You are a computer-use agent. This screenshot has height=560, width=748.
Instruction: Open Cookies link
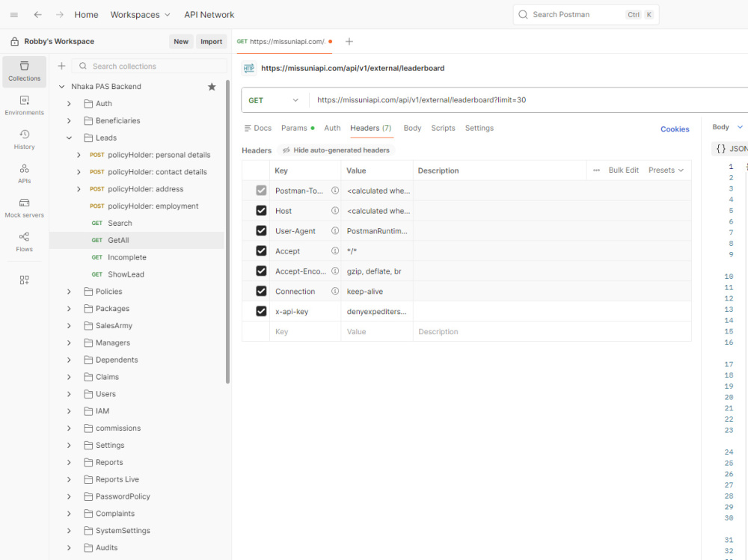click(x=675, y=129)
